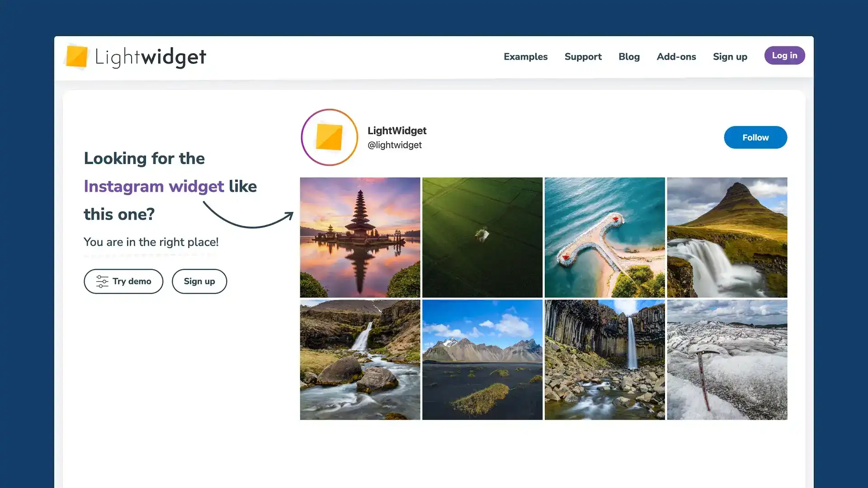Screen dimensions: 868x488
Task: Open the Blog section
Action: click(x=629, y=56)
